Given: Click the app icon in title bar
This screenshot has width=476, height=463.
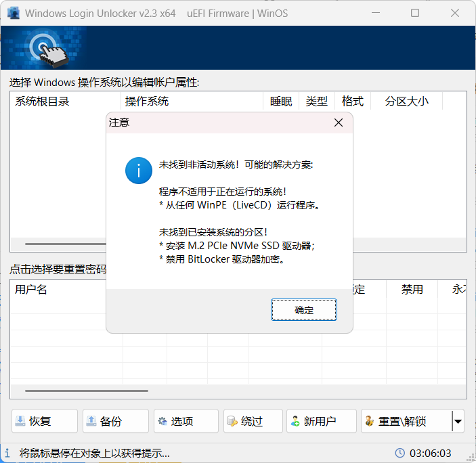Looking at the screenshot, I should 14,13.
